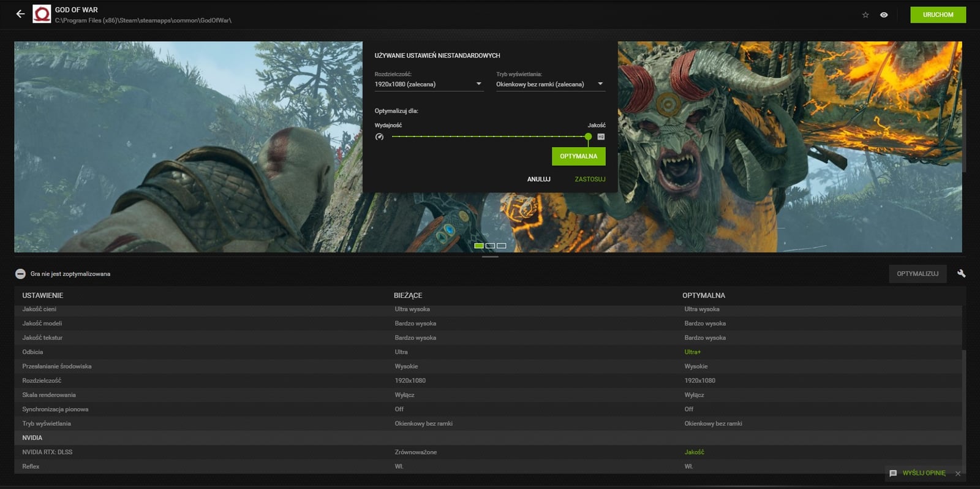
Task: Click the performance gauge icon on slider
Action: coord(379,137)
